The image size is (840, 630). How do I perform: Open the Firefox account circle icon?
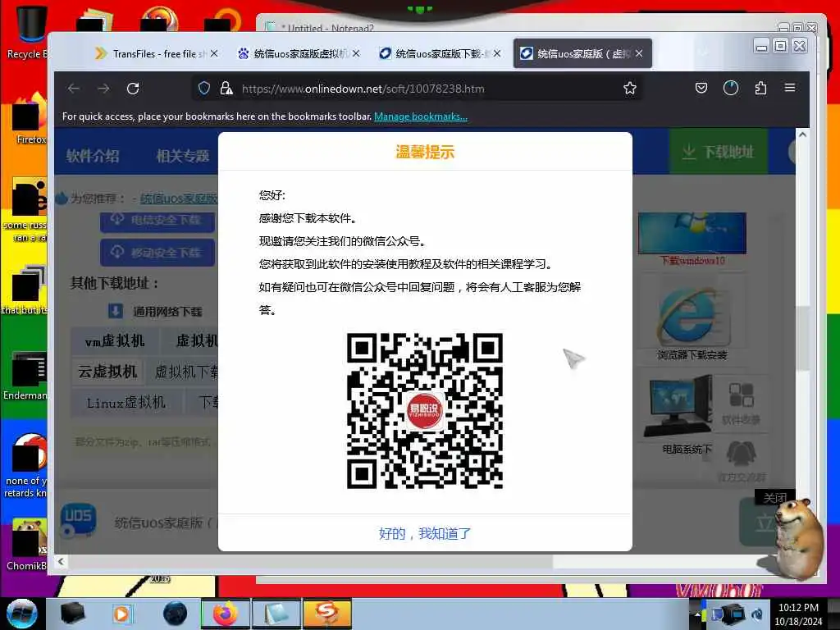coord(731,88)
